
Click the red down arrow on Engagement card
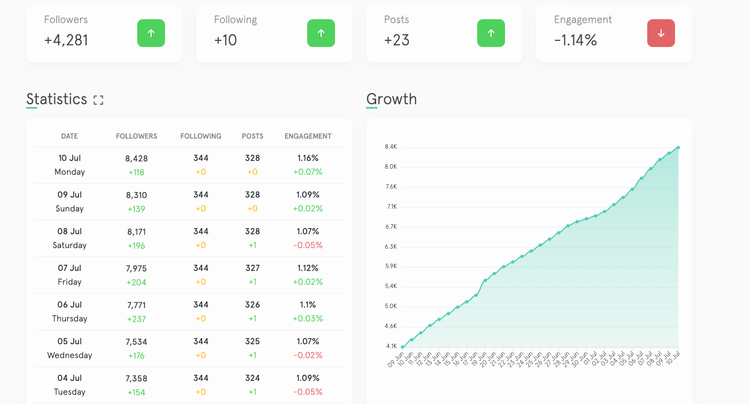coord(661,33)
